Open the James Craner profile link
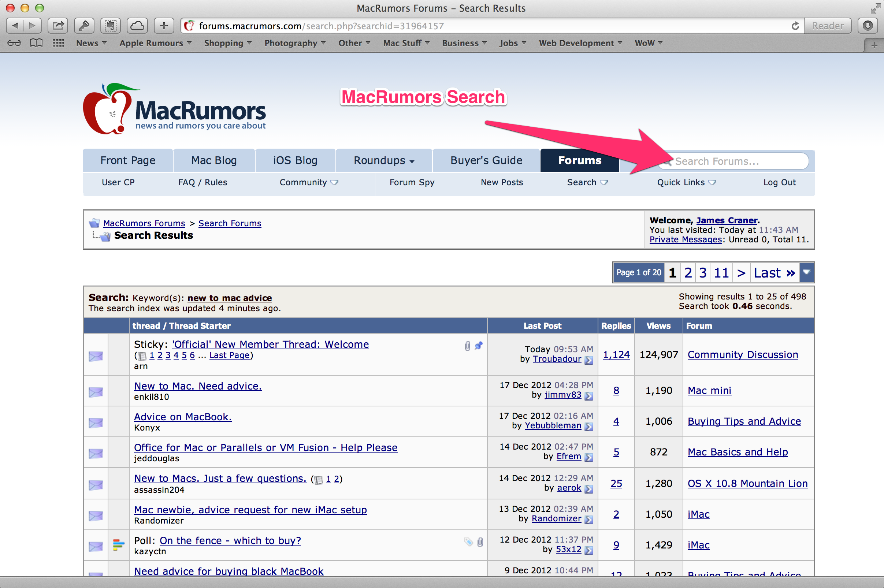 [727, 220]
